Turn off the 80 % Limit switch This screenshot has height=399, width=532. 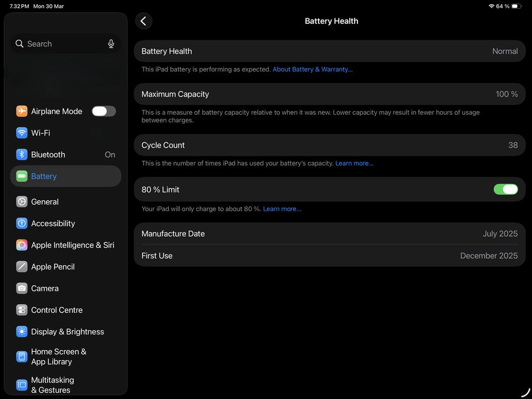click(505, 190)
